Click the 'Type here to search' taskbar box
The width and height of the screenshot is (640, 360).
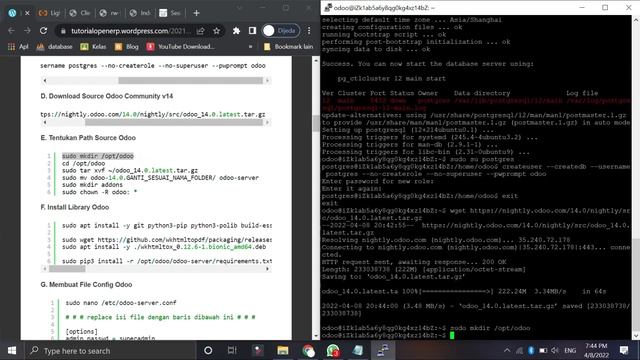110,351
